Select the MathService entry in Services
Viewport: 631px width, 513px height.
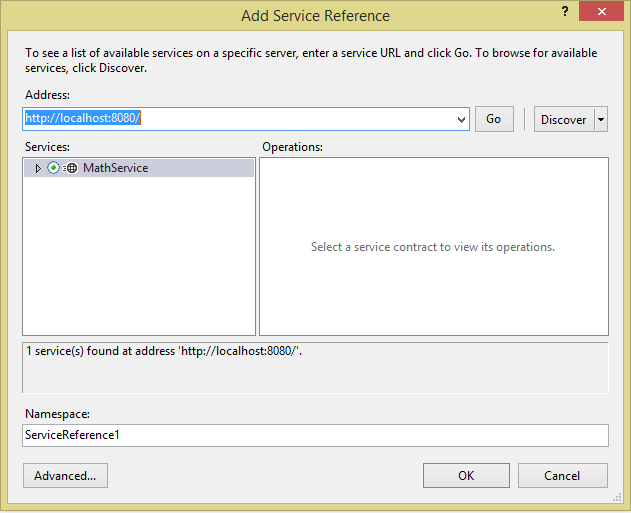115,168
